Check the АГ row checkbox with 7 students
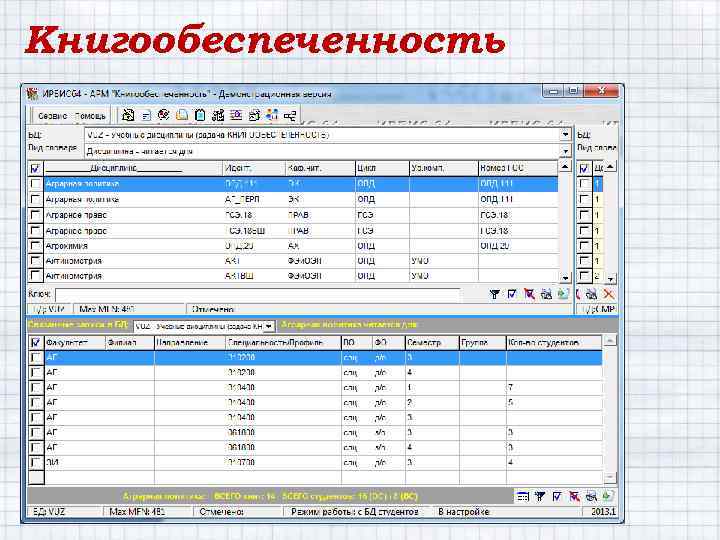This screenshot has height=540, width=720. 36,388
